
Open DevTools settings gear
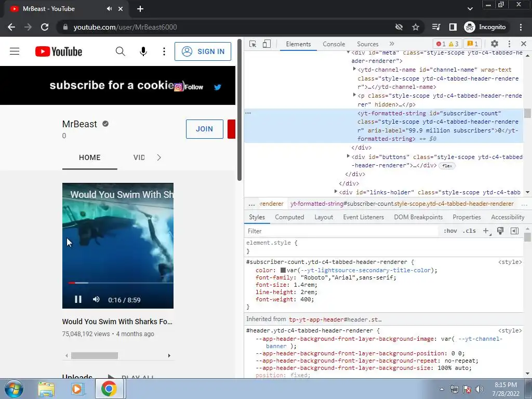[x=495, y=44]
